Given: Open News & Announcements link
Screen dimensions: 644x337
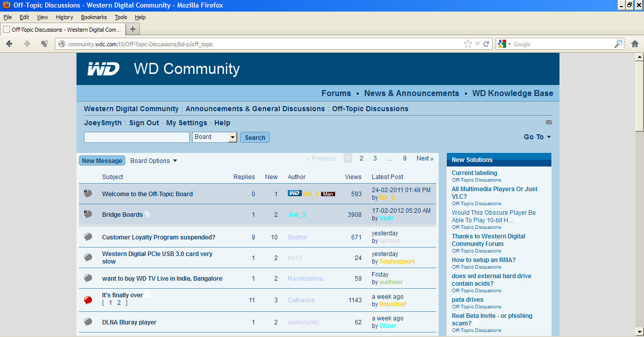Looking at the screenshot, I should click(x=412, y=93).
